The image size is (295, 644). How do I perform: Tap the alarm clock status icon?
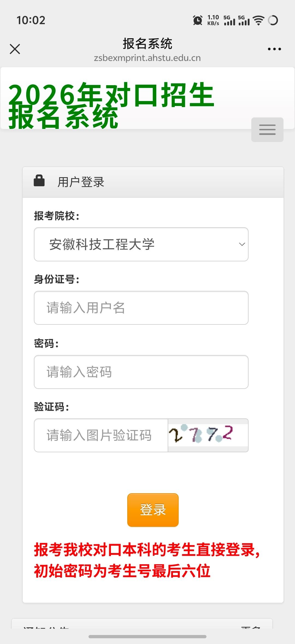click(x=197, y=20)
